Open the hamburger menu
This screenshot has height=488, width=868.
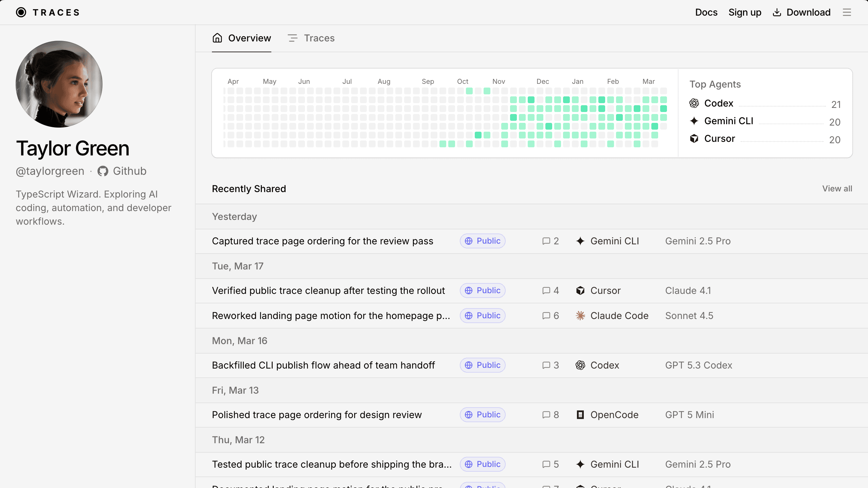click(x=847, y=12)
